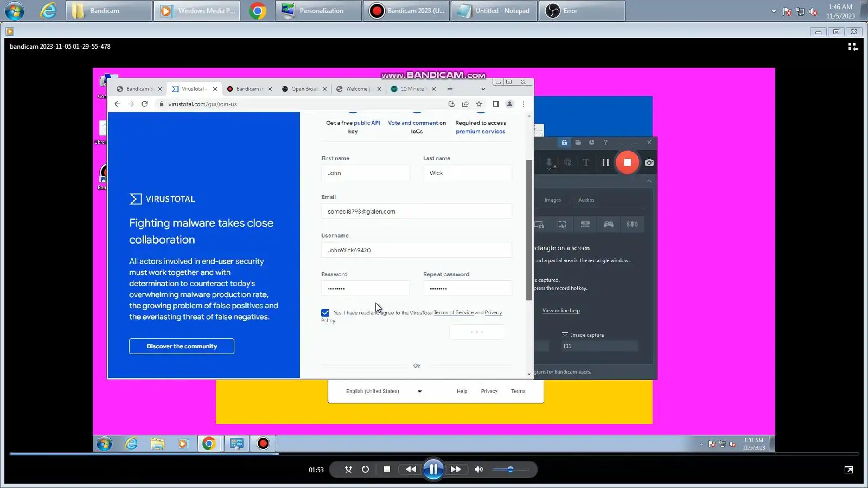Take a Bandicam screenshot with the camera icon
Image resolution: width=868 pixels, height=488 pixels.
(649, 162)
